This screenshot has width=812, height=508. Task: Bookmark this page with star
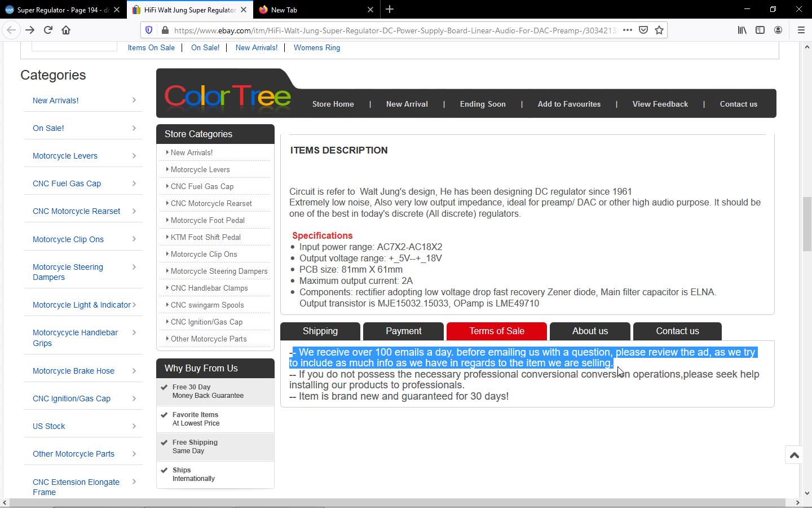click(x=659, y=30)
